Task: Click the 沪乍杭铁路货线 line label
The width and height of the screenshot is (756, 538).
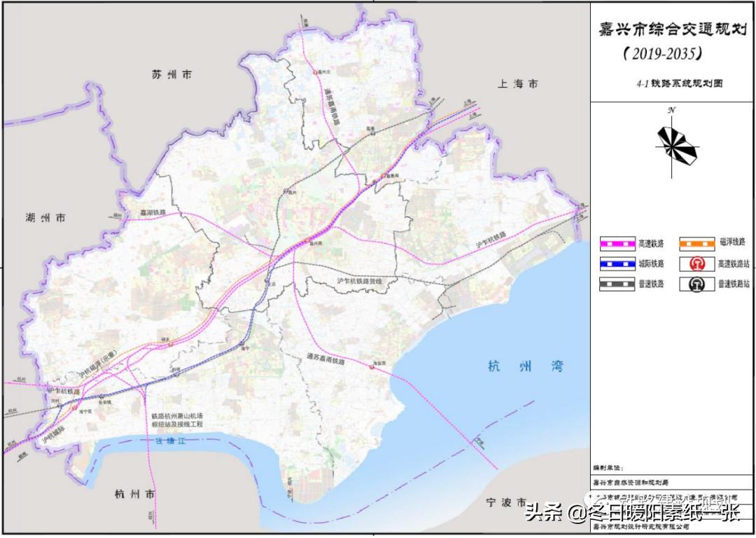Action: pos(360,281)
